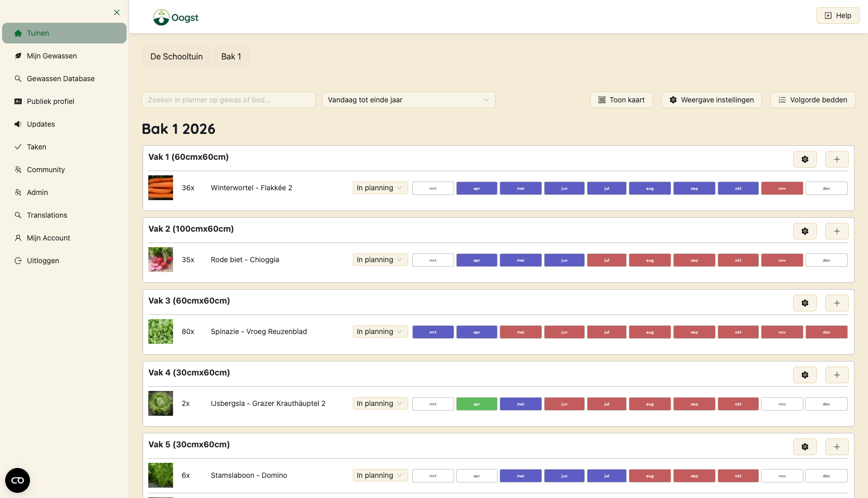Change status dropdown of IJsbergsla row
Image resolution: width=868 pixels, height=498 pixels.
[x=380, y=403]
